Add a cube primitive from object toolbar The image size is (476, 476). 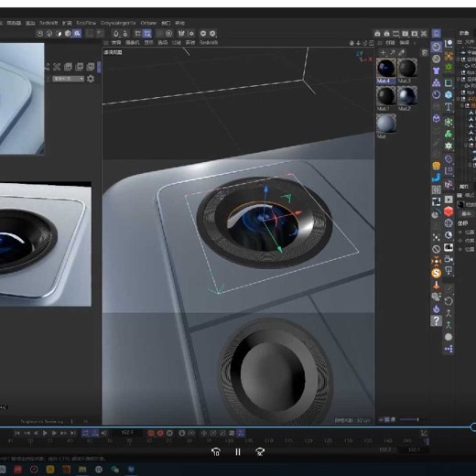(x=449, y=94)
